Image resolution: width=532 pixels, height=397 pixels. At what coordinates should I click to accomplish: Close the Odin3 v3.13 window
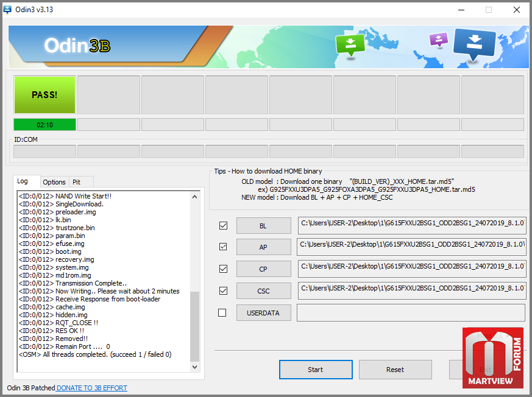coord(517,10)
